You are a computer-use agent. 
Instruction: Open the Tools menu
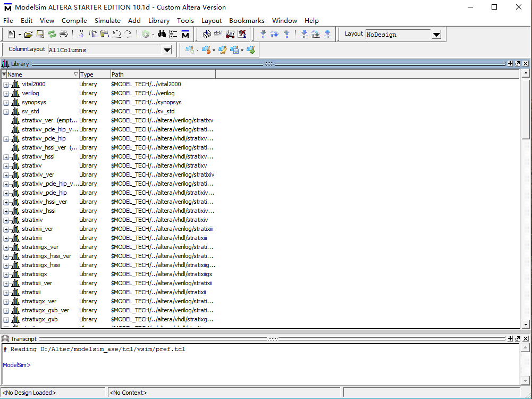point(185,21)
